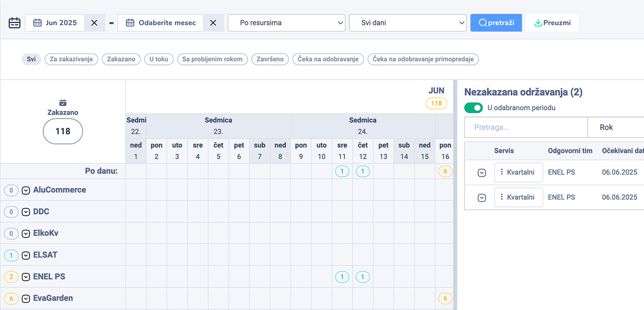
Task: Click ENEL PS badge on čet 12
Action: click(363, 277)
